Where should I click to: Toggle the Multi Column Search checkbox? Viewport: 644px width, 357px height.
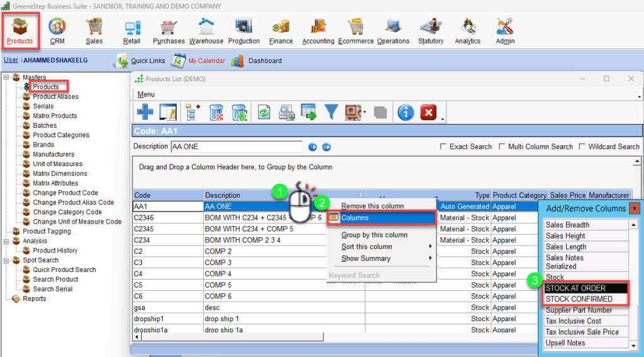click(x=502, y=147)
